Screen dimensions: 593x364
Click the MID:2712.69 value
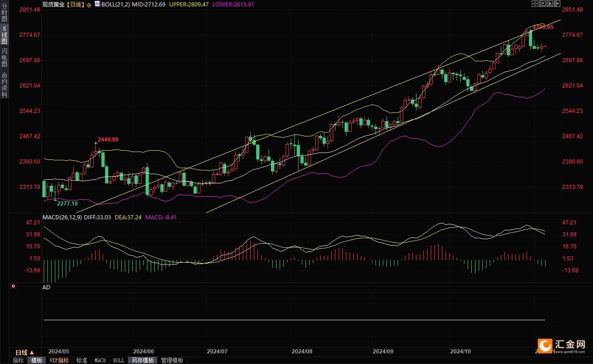(x=149, y=4)
